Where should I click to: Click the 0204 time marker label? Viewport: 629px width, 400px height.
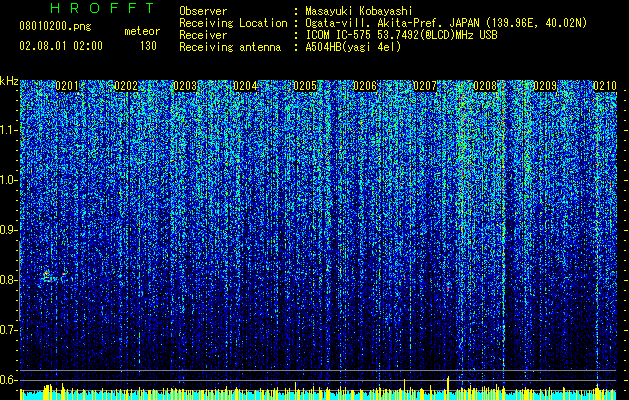245,86
